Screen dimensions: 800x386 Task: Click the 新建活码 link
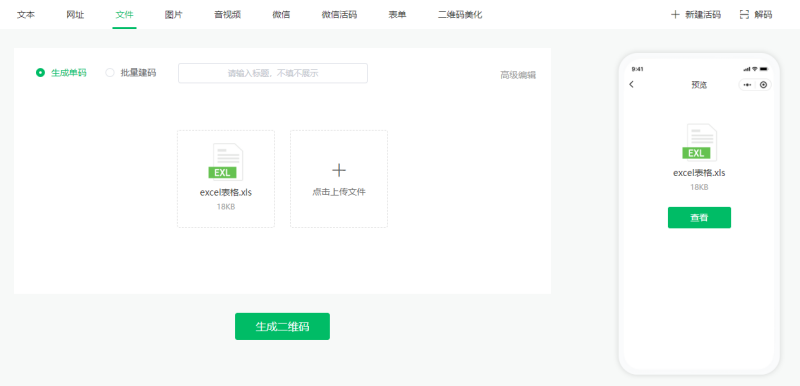coord(703,15)
